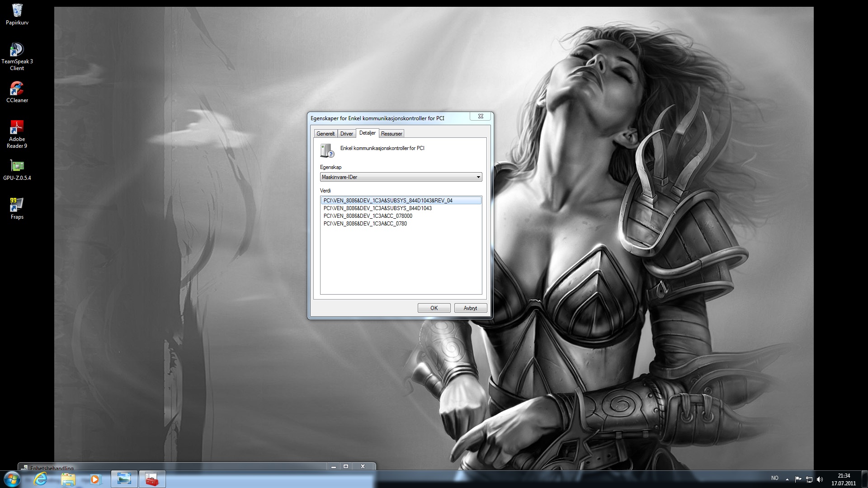
Task: Open the Maskinvare-IDer property dropdown
Action: 401,177
